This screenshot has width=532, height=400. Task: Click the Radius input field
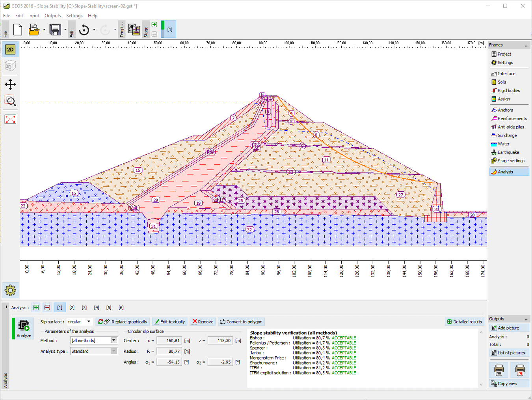coord(169,351)
